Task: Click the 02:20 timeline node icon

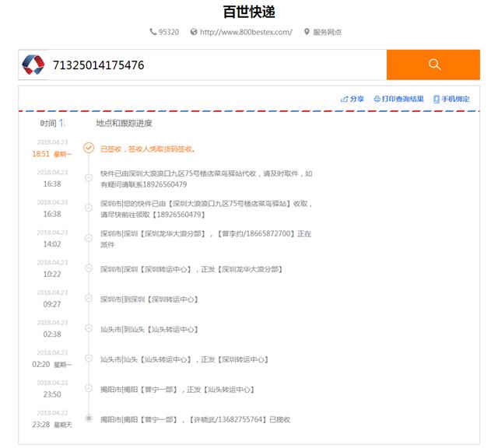Action: pyautogui.click(x=89, y=358)
